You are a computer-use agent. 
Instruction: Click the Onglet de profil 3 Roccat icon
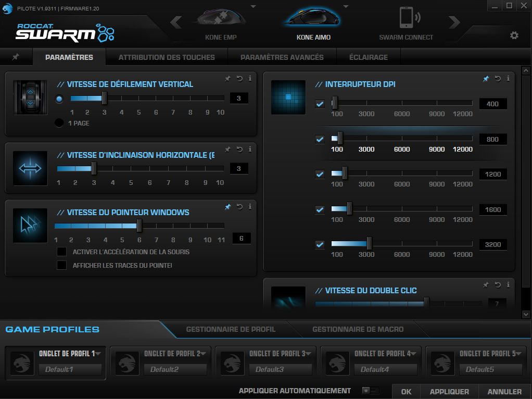[232, 363]
